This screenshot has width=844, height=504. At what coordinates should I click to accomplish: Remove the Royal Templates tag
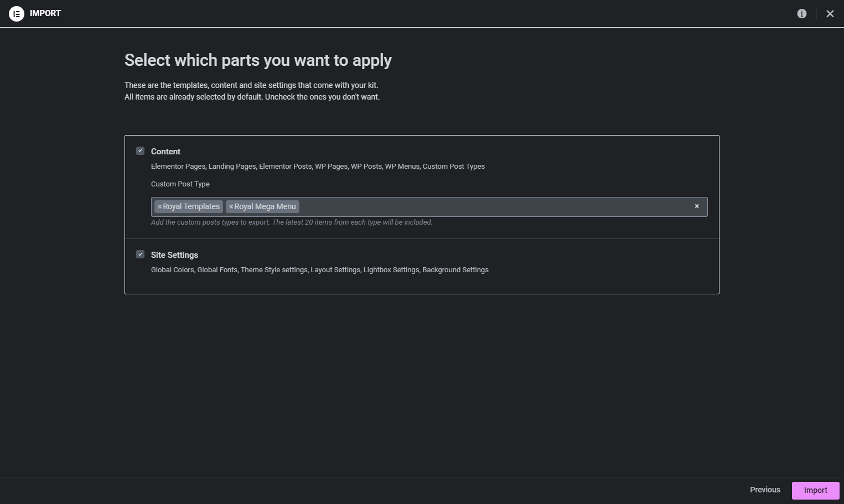point(159,207)
